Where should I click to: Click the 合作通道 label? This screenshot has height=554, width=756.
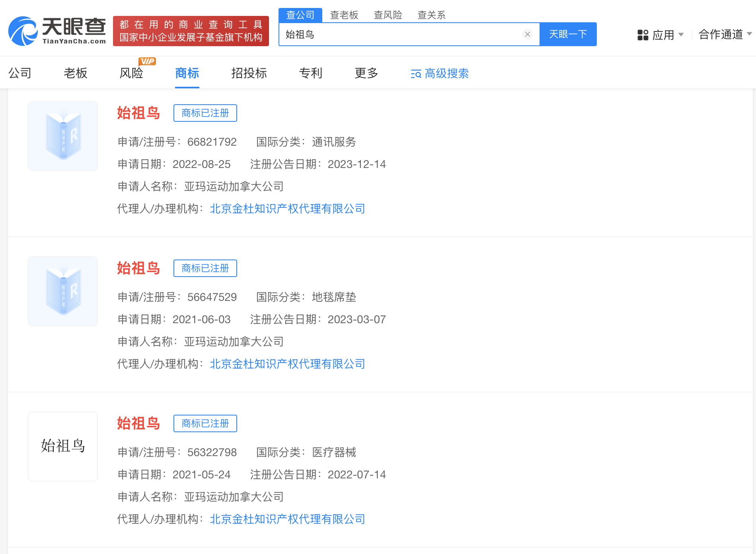(721, 35)
